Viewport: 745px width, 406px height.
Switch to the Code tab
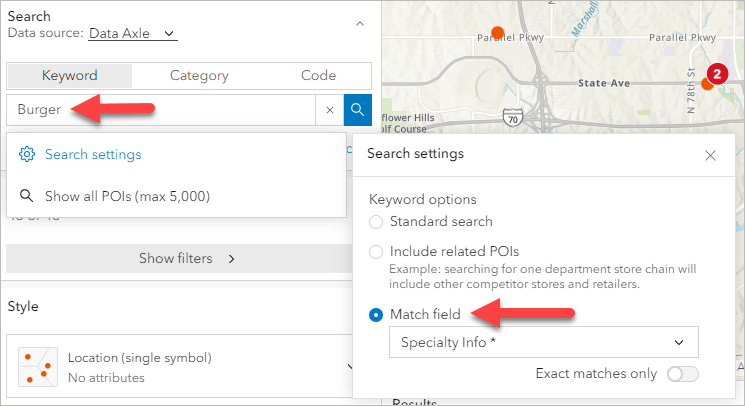318,76
